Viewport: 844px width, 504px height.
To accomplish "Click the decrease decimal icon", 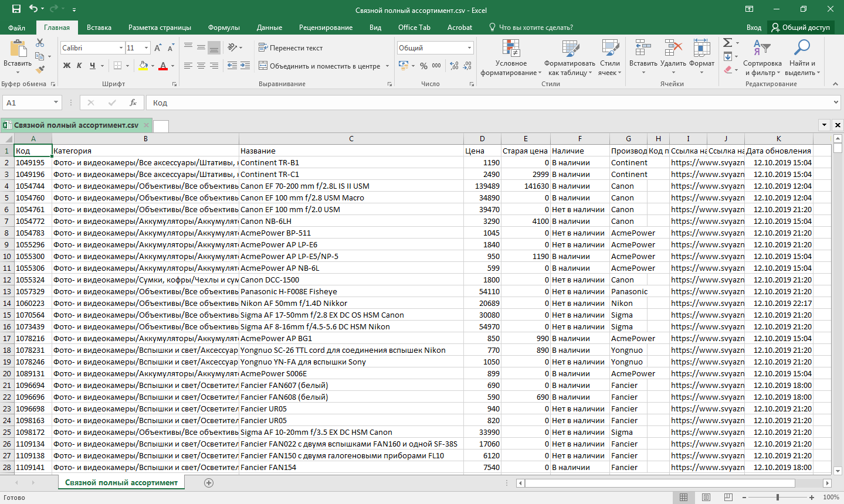I will [467, 66].
